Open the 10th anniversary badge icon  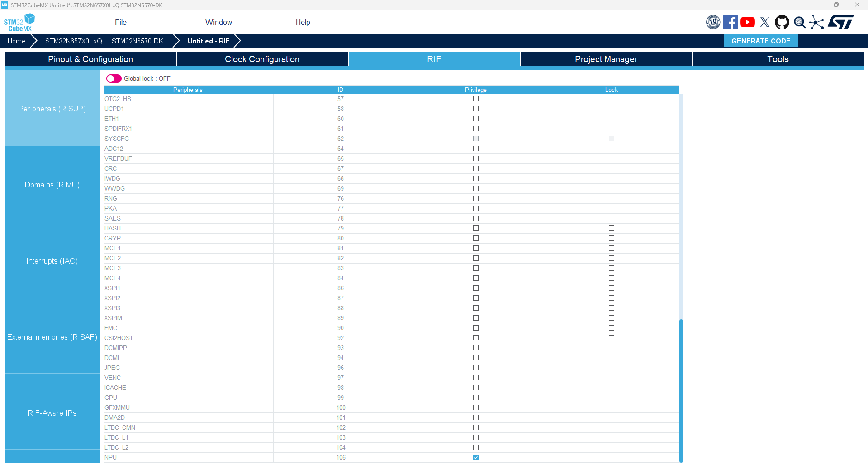pos(713,22)
